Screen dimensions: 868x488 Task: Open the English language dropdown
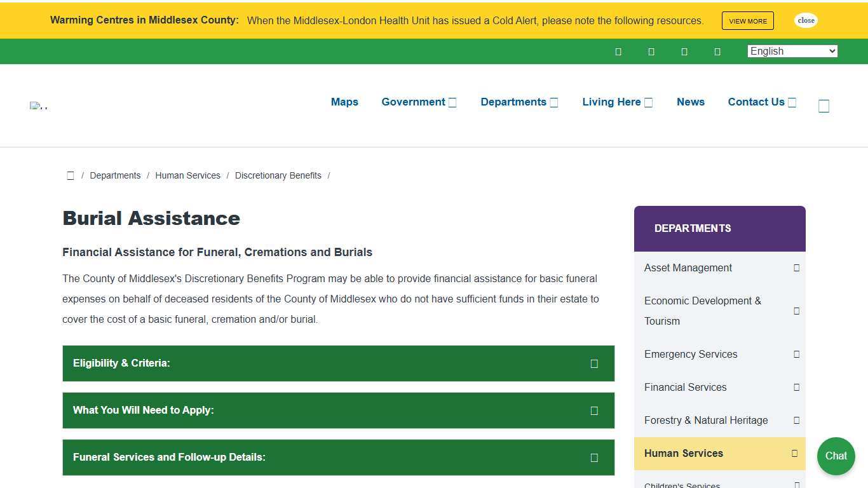click(792, 51)
